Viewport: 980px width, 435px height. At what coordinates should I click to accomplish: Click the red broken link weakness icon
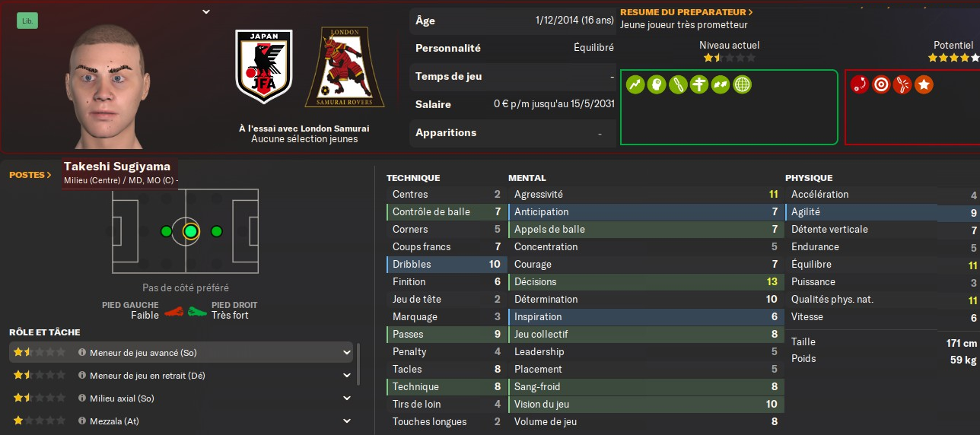click(902, 84)
